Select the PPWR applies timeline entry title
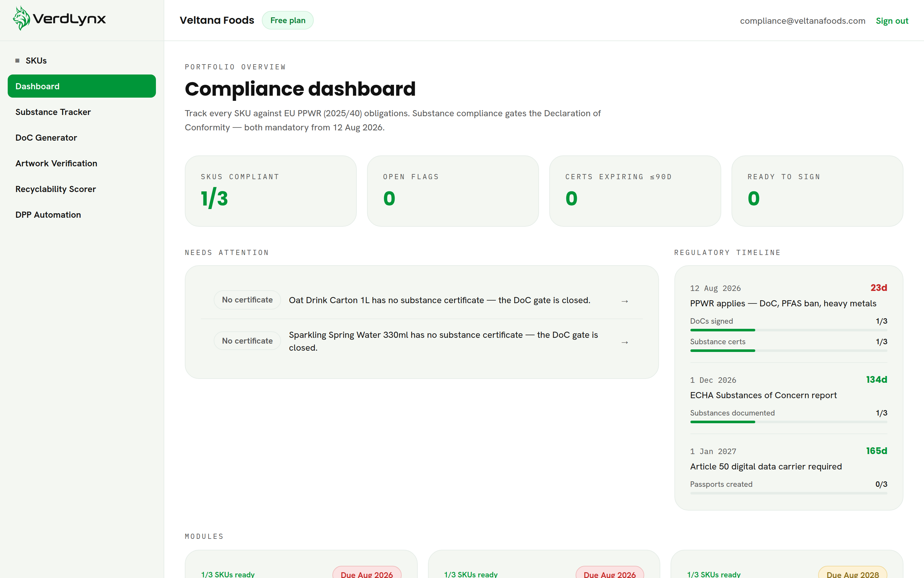 tap(783, 303)
